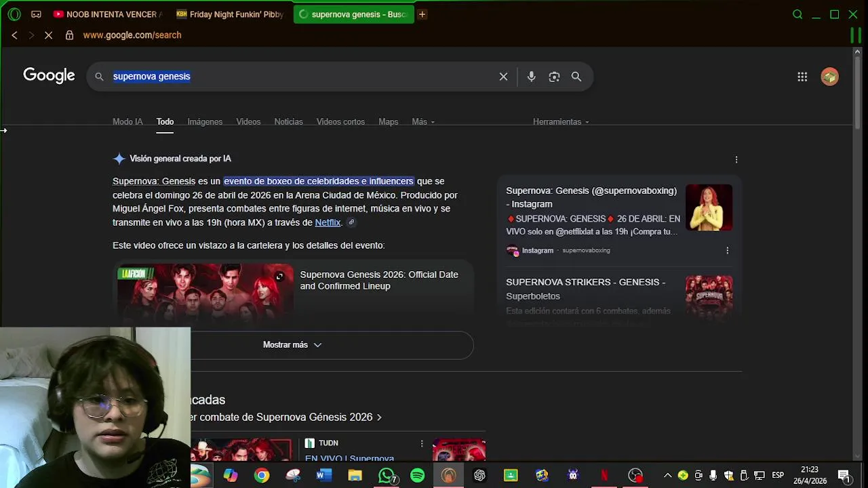Viewport: 868px width, 488px height.
Task: Open the Opera GX main menu logo
Action: [x=14, y=14]
